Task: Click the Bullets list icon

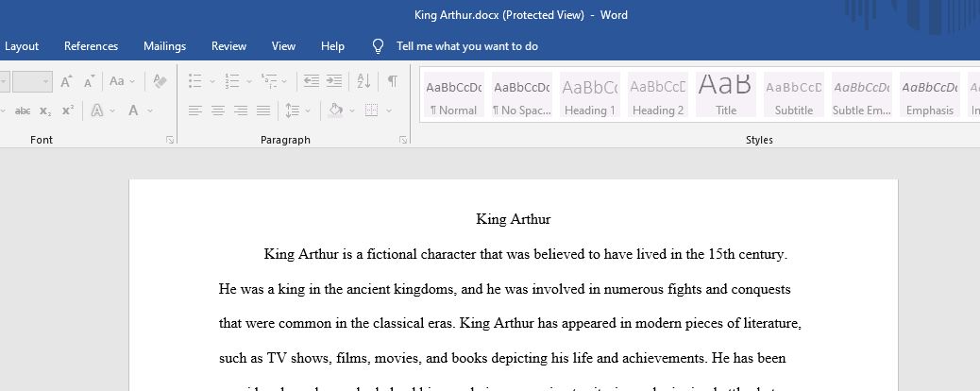Action: 195,81
